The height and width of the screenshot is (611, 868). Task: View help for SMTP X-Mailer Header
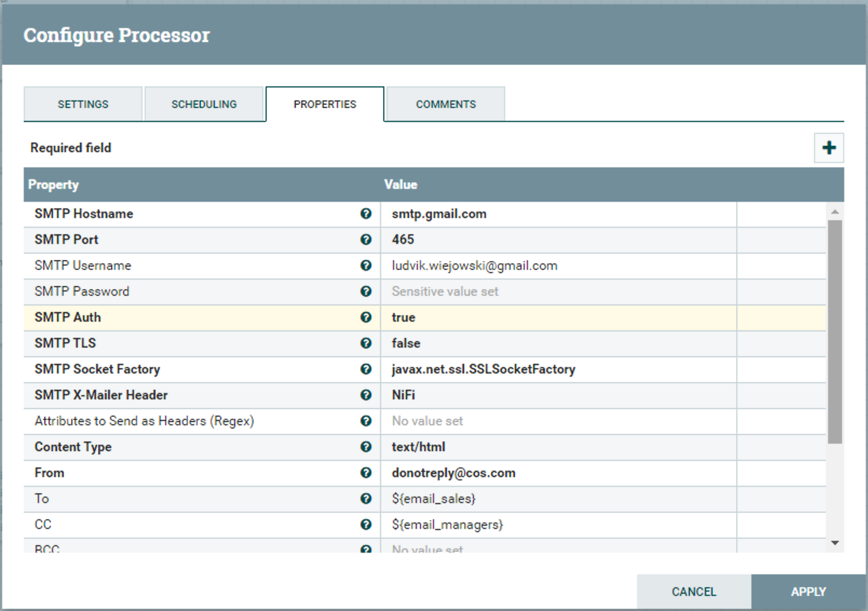(367, 395)
